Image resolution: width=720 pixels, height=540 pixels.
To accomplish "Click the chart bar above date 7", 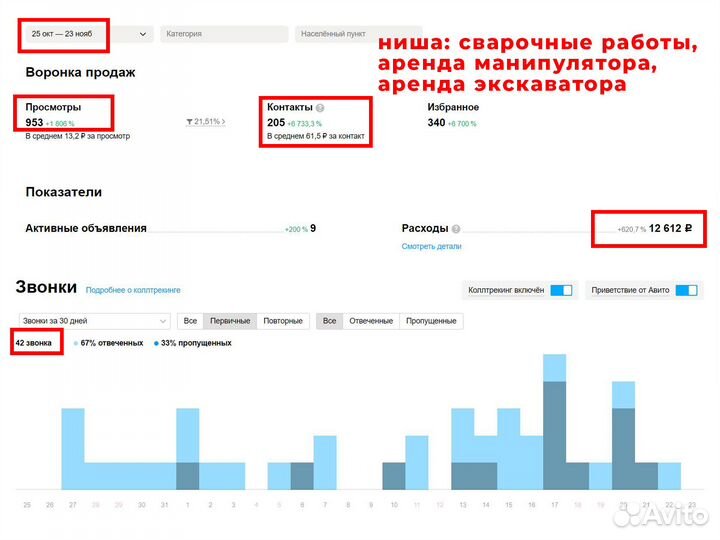I will [325, 462].
